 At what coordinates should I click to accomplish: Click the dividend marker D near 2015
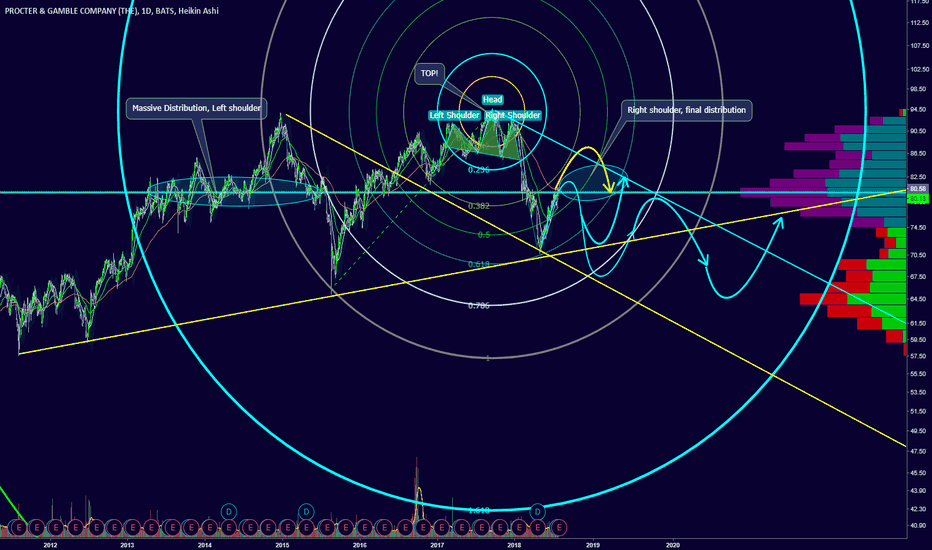(306, 511)
